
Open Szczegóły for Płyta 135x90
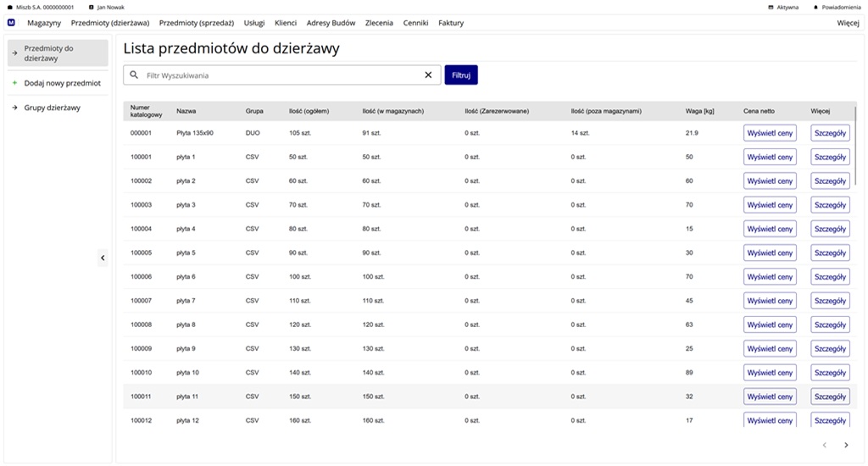pos(831,133)
